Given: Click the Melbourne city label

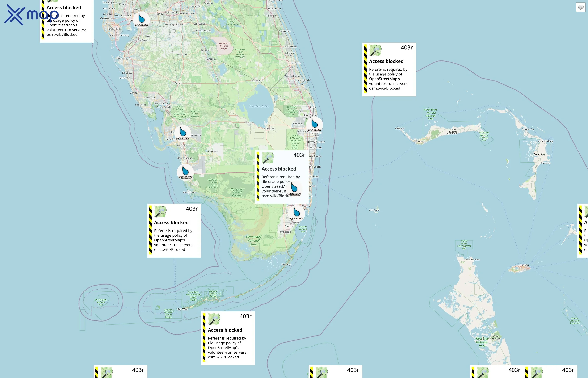Looking at the screenshot, I should [274, 9].
